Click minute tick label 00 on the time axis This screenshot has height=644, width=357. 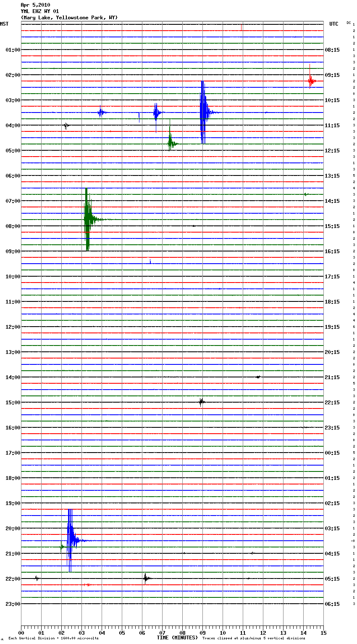pyautogui.click(x=21, y=633)
